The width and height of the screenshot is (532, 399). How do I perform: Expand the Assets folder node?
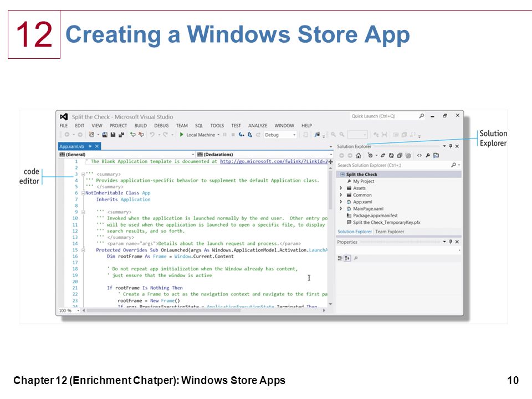click(x=341, y=188)
